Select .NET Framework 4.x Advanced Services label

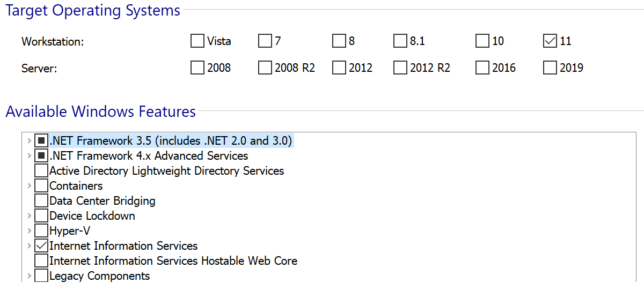pos(149,156)
